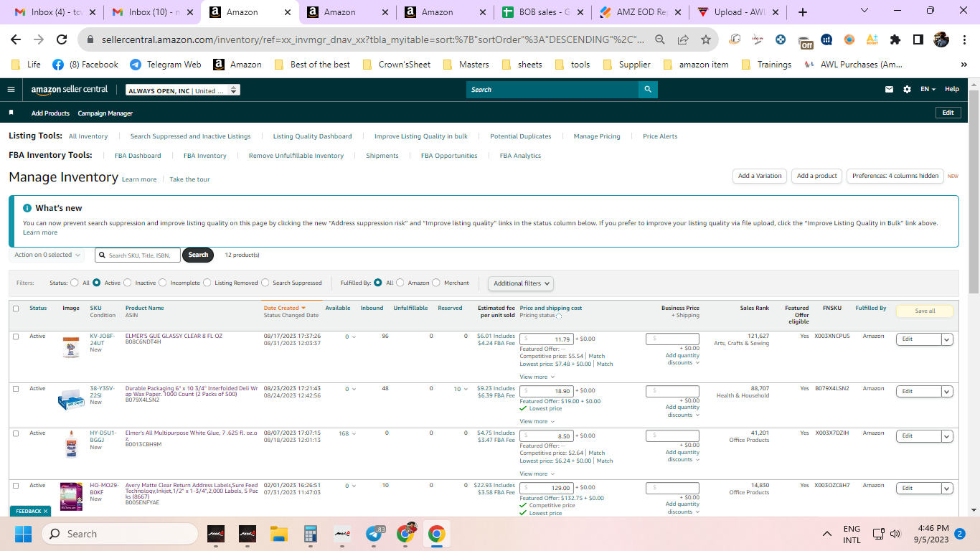
Task: Sort by the Date Created column header
Action: (285, 308)
